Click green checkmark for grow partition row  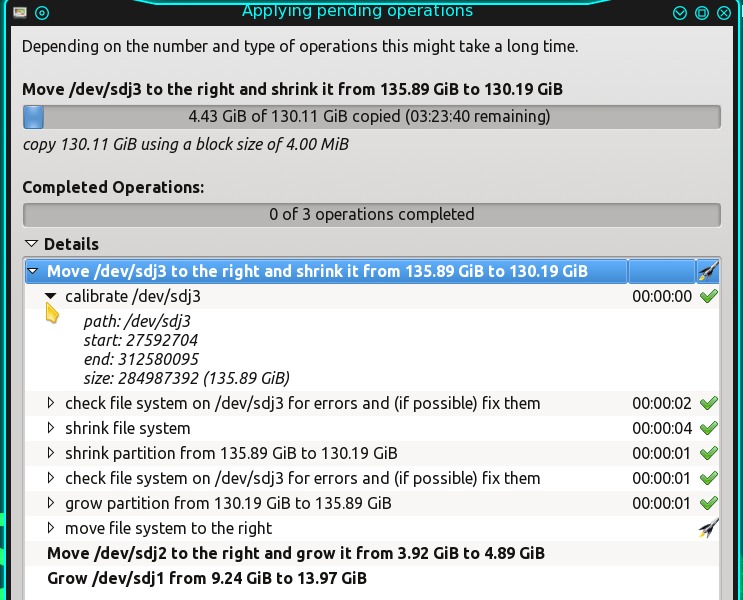coord(708,503)
